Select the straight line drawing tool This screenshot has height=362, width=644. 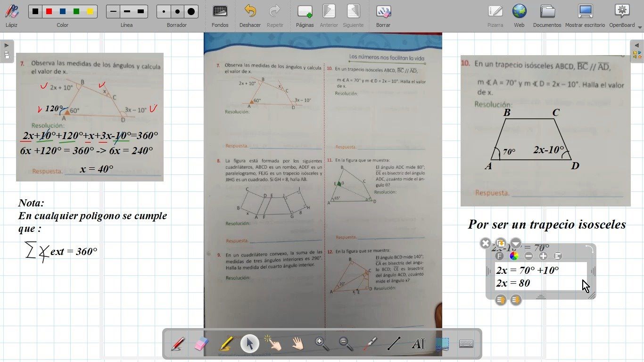(x=394, y=344)
